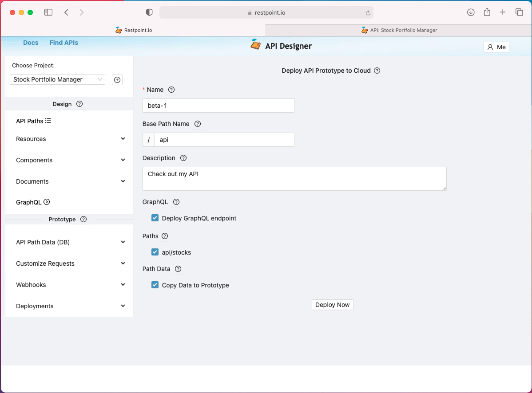Click the Deploy Now button

coord(332,305)
